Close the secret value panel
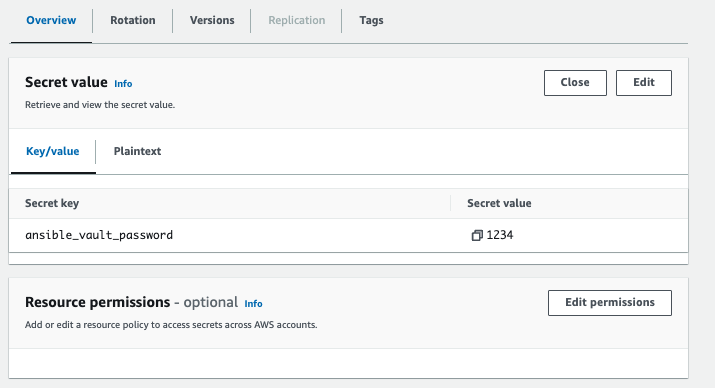The image size is (715, 388). point(575,83)
